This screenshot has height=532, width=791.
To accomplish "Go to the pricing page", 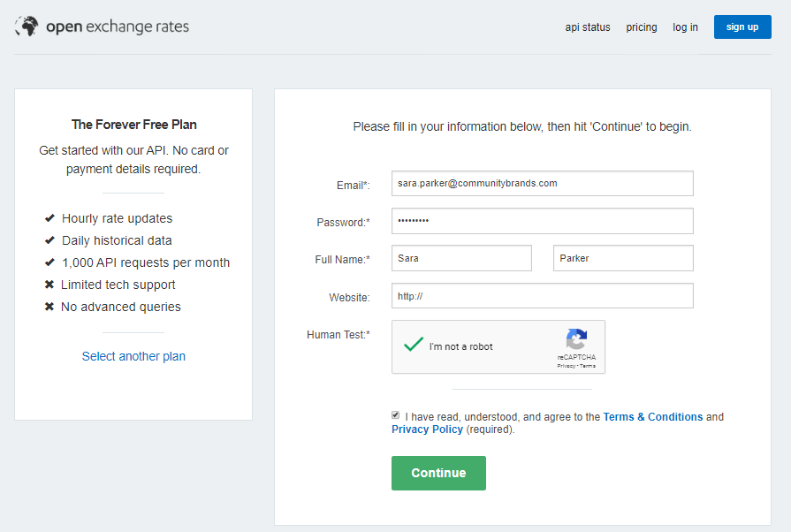I will coord(642,27).
